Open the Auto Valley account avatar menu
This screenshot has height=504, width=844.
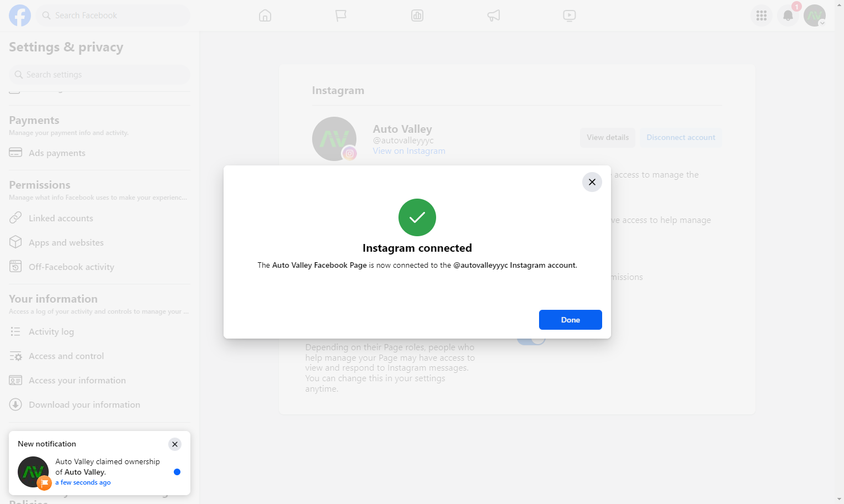(x=815, y=15)
